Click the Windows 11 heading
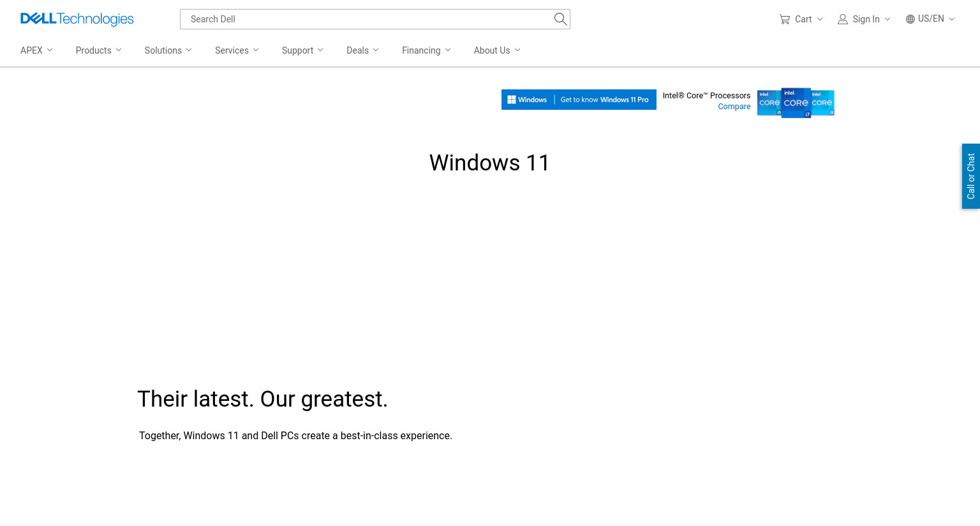 coord(489,163)
